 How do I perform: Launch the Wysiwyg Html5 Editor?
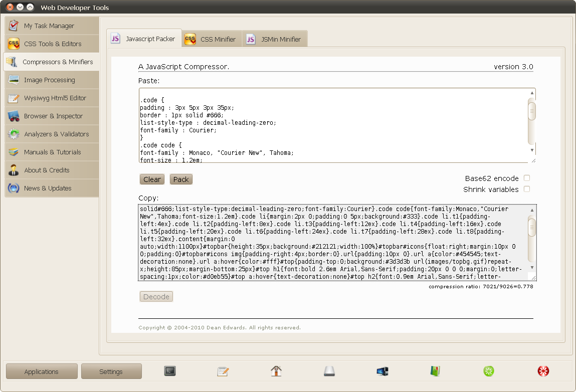pyautogui.click(x=52, y=98)
